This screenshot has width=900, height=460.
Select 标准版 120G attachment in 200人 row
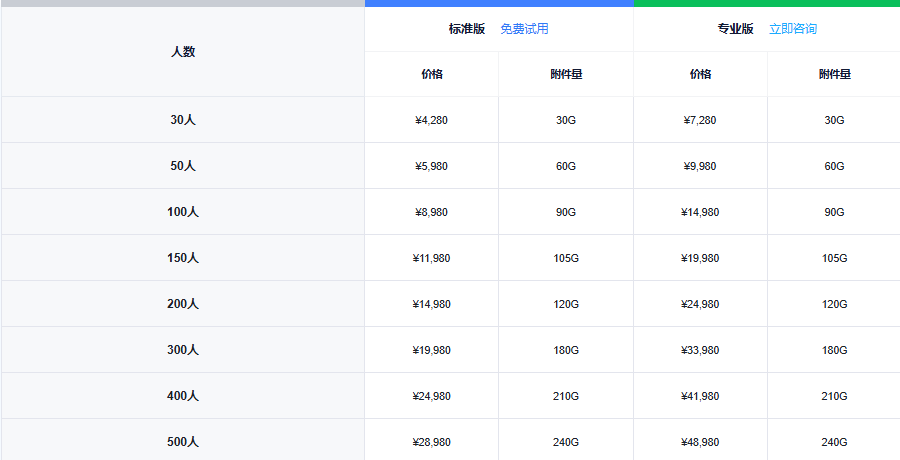click(566, 304)
